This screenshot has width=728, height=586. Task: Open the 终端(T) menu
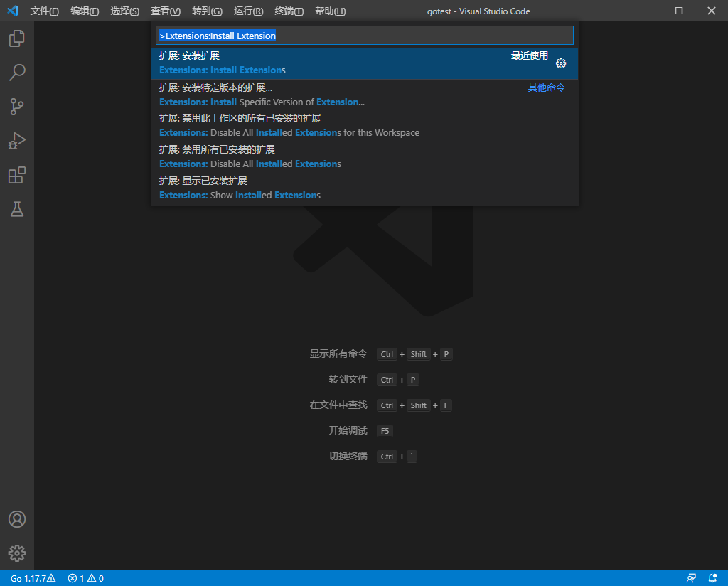point(289,11)
